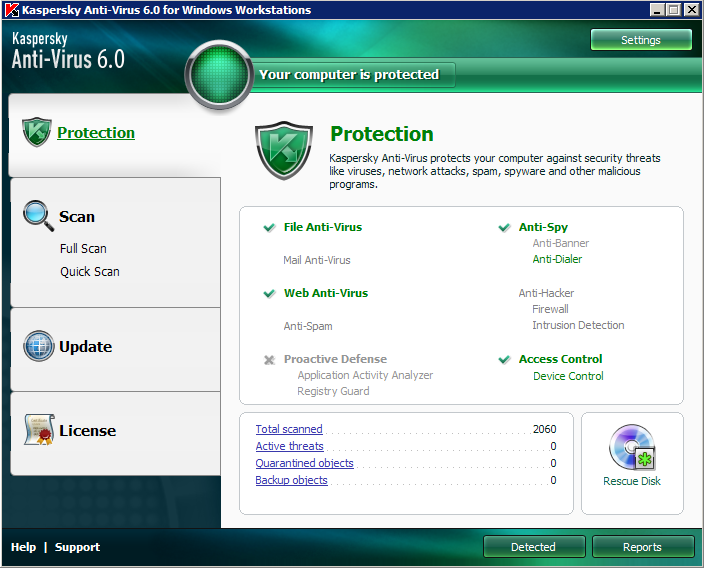This screenshot has width=704, height=568.
Task: Click Application Activity Analyzer
Action: tap(365, 375)
